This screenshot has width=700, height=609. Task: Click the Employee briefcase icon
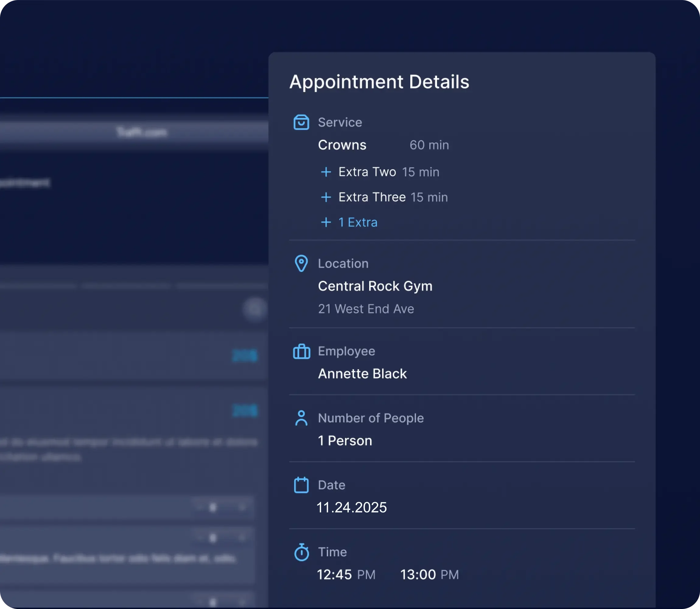[302, 351]
